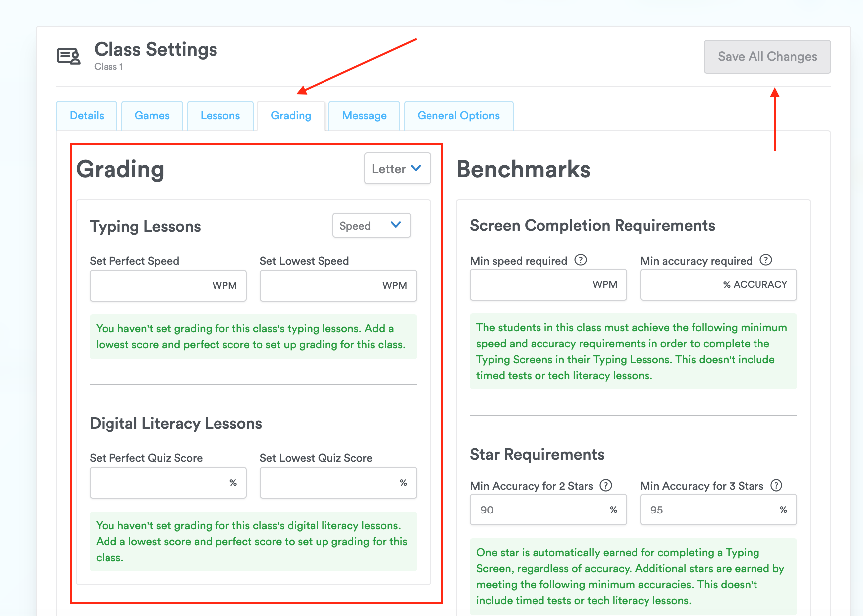This screenshot has width=863, height=616.
Task: Switch to General Options tab
Action: (x=458, y=115)
